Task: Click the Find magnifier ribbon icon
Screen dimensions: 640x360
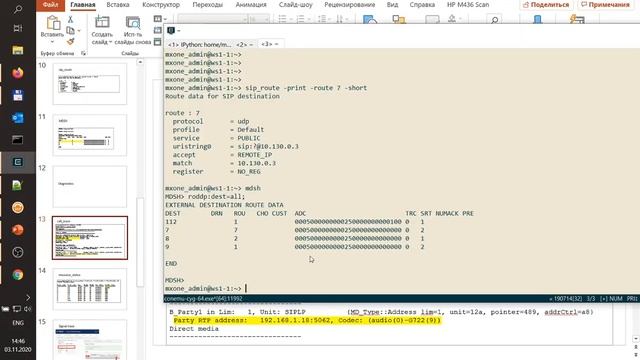Action: point(494,20)
